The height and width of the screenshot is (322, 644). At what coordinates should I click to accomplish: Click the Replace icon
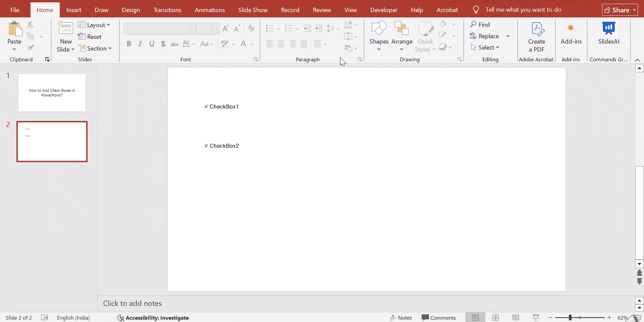tap(473, 36)
